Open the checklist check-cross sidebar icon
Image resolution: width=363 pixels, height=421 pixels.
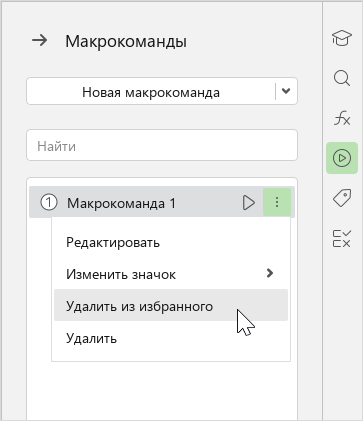tap(342, 239)
